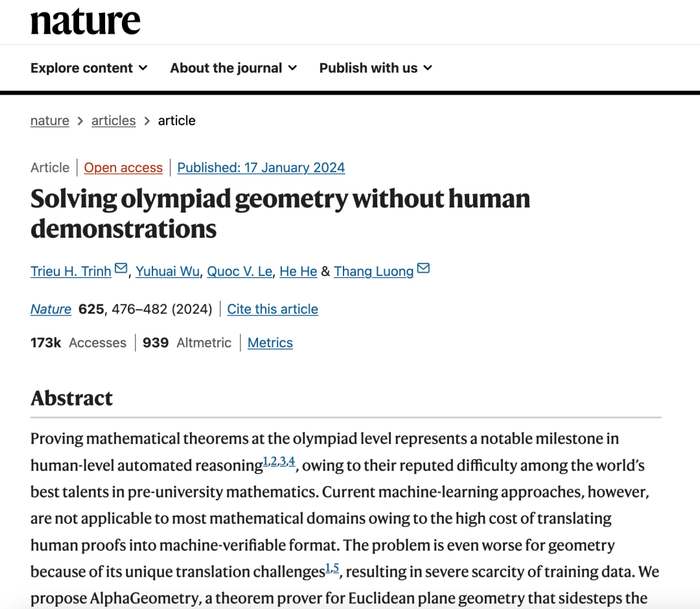Open Thang Luong author link
Viewport: 700px width, 609px height.
tap(373, 272)
